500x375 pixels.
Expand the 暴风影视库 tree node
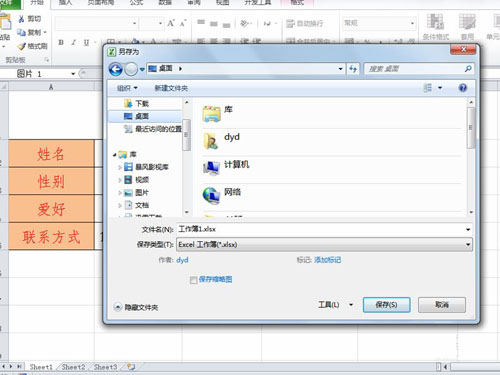(x=120, y=167)
